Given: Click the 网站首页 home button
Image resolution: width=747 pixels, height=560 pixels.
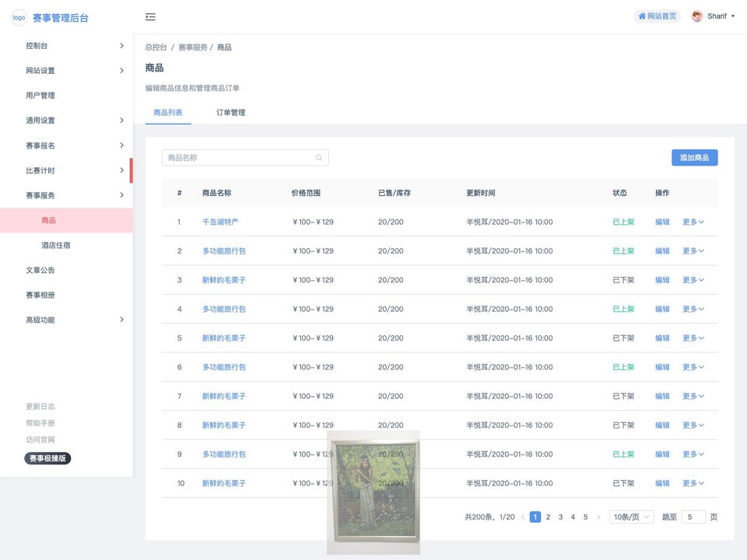Looking at the screenshot, I should click(658, 16).
